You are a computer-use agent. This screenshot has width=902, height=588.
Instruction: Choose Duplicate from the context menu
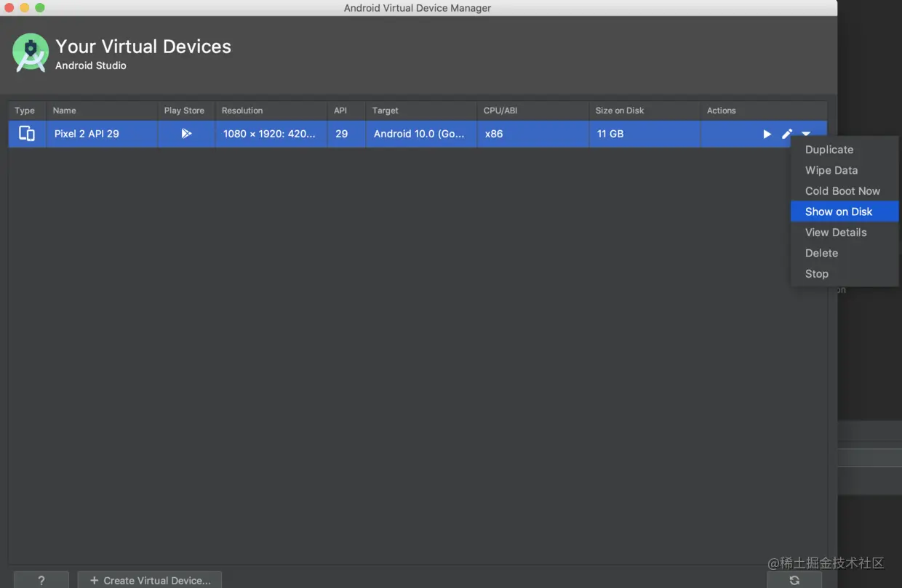(x=844, y=150)
